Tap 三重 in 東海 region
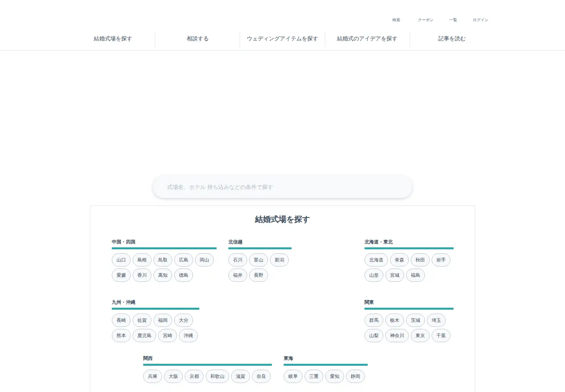The image size is (565, 392). click(x=314, y=376)
